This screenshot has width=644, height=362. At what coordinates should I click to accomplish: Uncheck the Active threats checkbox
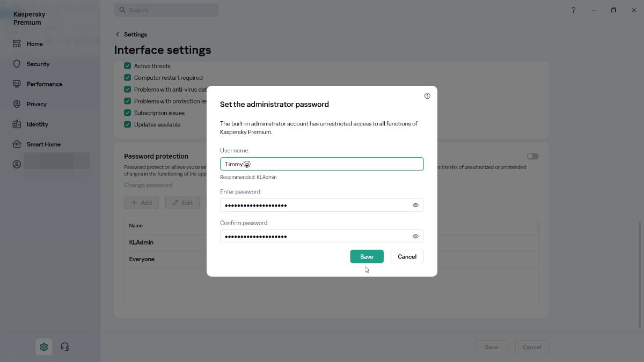[x=128, y=66]
